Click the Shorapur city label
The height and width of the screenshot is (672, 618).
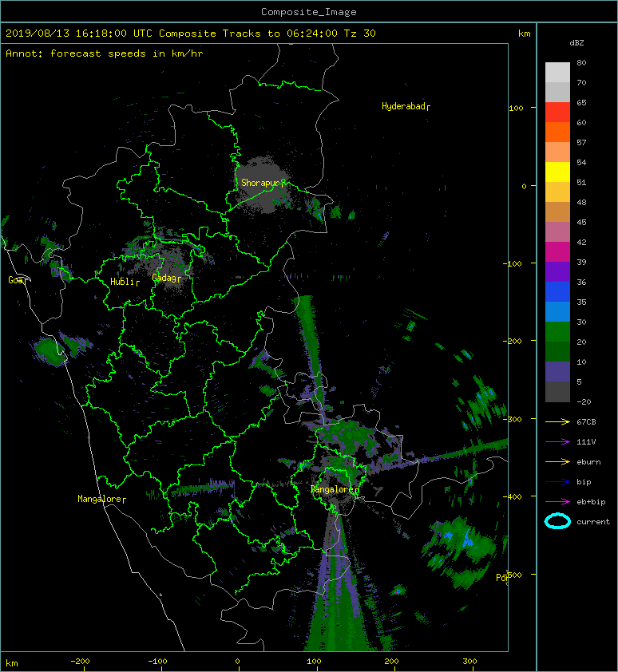tap(262, 183)
